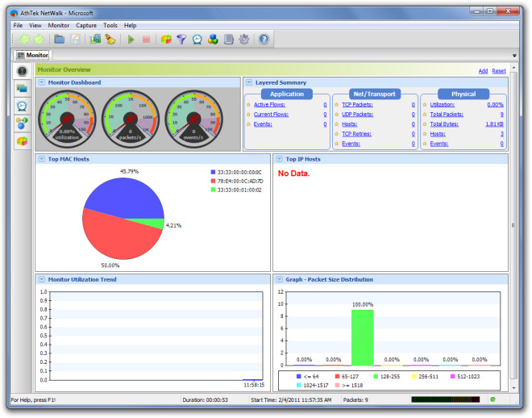The image size is (532, 418).
Task: Click the green 100.00% bar
Action: pos(363,337)
